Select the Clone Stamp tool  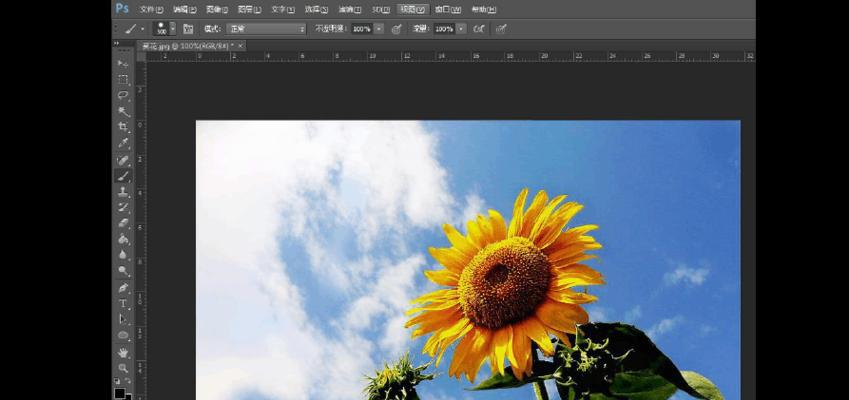pos(123,192)
